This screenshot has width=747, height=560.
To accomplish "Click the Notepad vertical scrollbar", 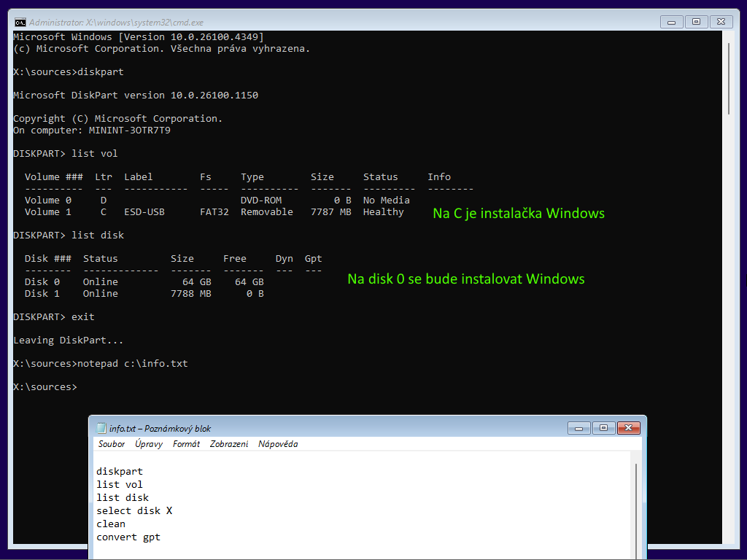I will click(x=636, y=505).
